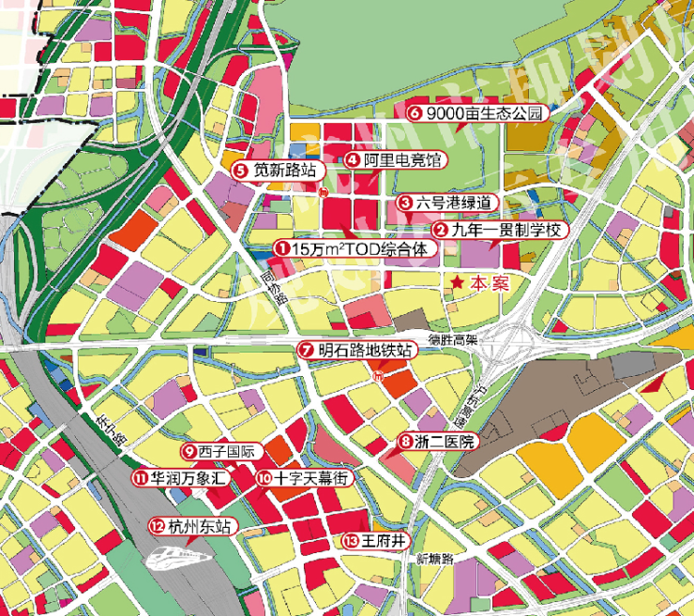Select the '明石路地铁站' label
The image size is (694, 616).
coord(357,351)
